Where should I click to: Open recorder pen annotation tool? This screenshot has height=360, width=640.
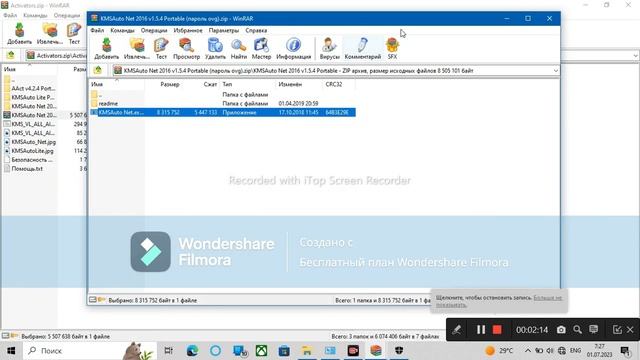tap(456, 329)
